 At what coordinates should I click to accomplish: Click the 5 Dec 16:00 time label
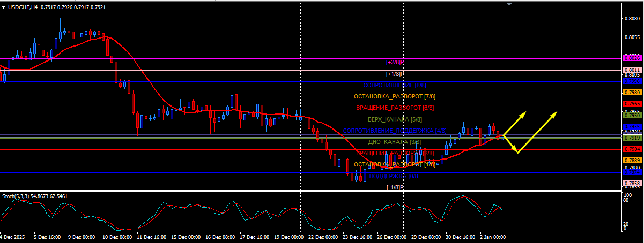click(x=48, y=237)
